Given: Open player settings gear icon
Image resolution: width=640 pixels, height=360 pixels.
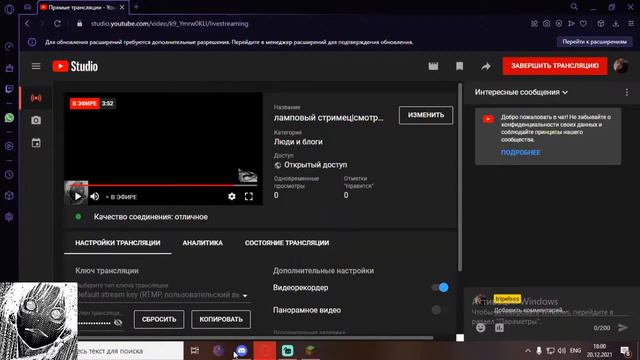Looking at the screenshot, I should (232, 197).
